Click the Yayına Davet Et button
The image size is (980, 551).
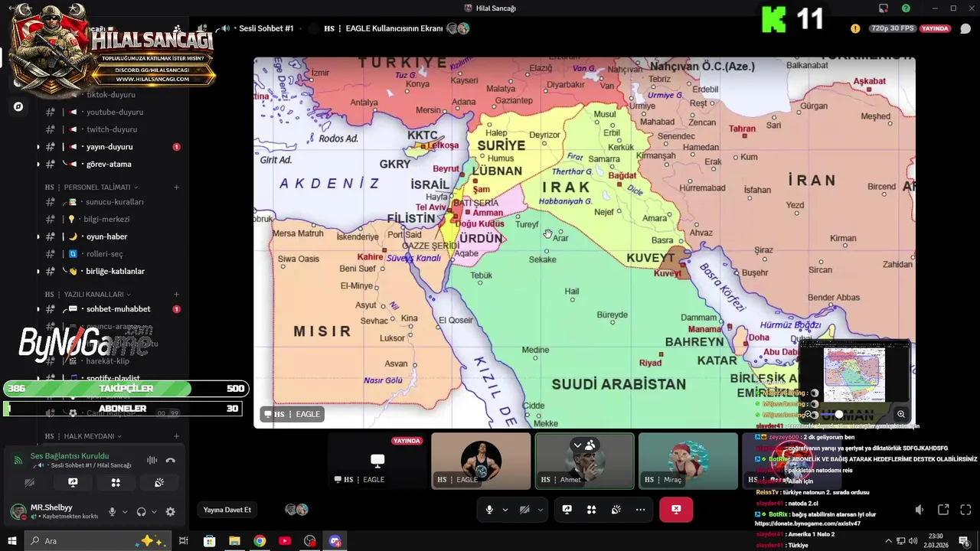pyautogui.click(x=227, y=510)
